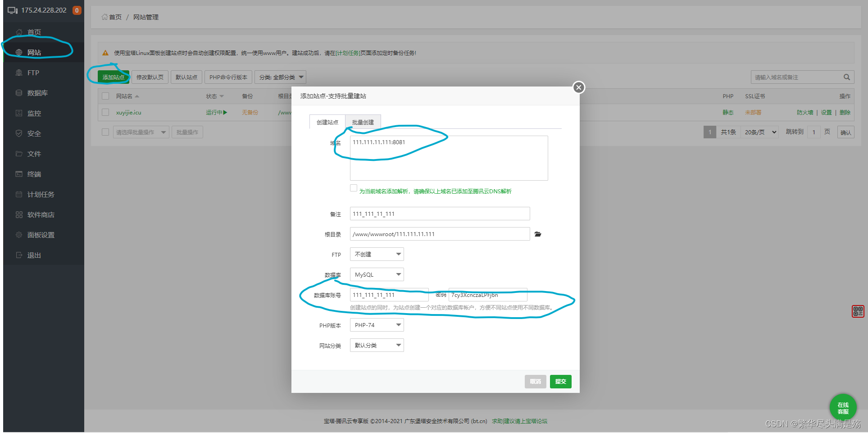Click the database 密码 input field
The width and height of the screenshot is (868, 433).
point(488,295)
